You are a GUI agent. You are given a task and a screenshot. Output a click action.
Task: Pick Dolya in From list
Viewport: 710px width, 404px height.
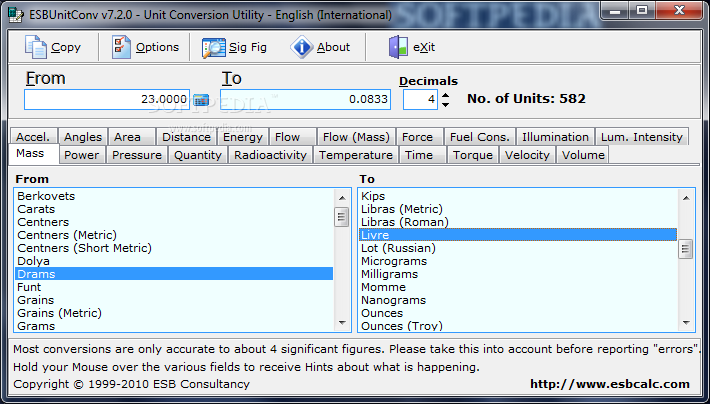(174, 261)
